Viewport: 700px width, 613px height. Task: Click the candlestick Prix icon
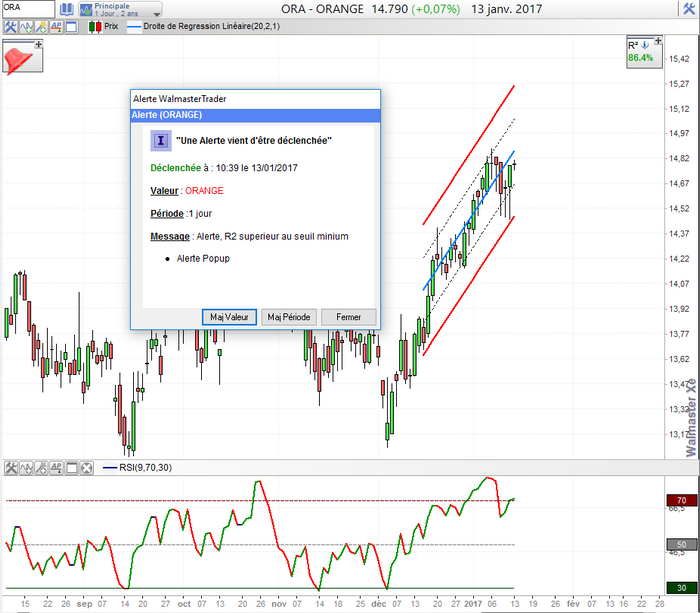pyautogui.click(x=95, y=26)
